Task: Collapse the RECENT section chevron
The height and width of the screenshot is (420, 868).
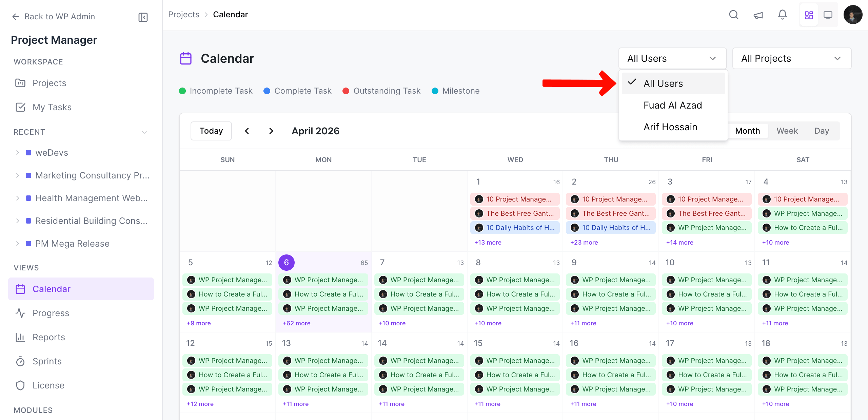Action: [145, 132]
